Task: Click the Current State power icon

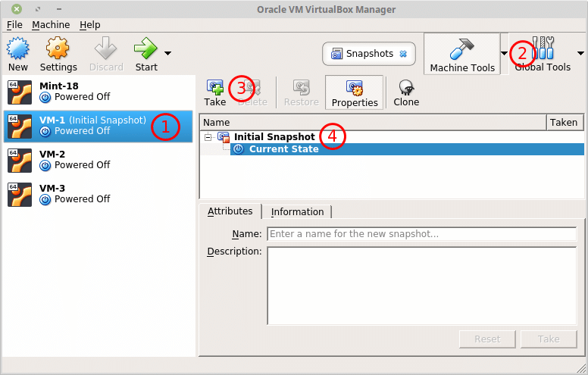Action: click(238, 149)
